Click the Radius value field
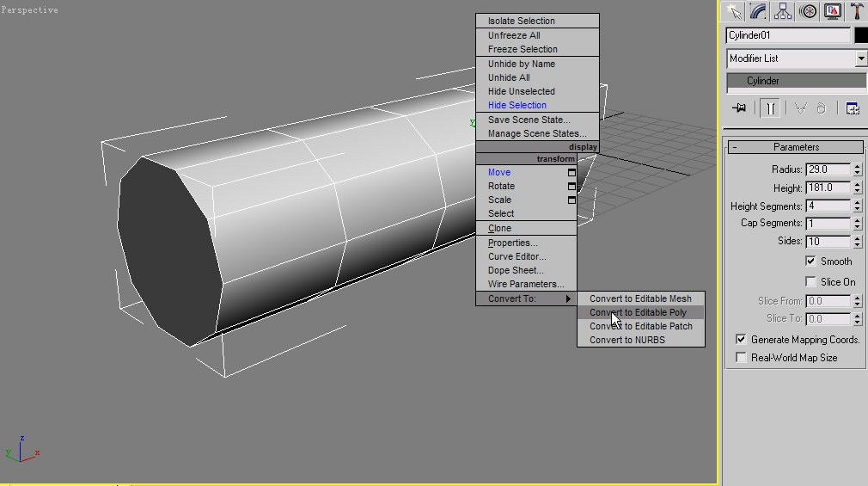The height and width of the screenshot is (486, 868). coord(828,169)
